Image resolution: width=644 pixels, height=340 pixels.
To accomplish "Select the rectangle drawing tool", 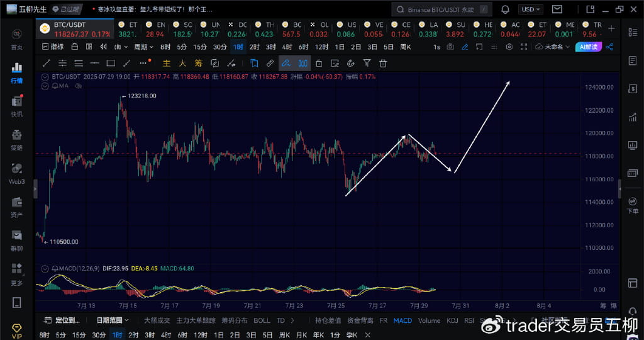I will [111, 63].
